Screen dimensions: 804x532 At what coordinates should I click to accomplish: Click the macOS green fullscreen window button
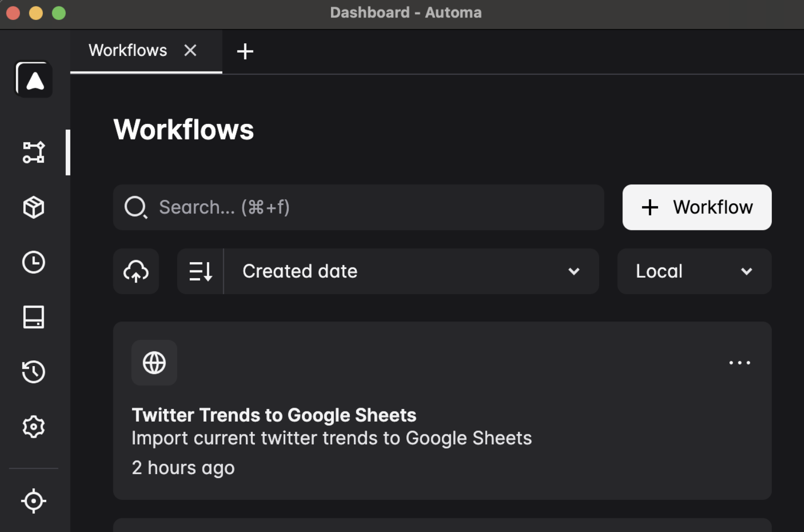59,13
